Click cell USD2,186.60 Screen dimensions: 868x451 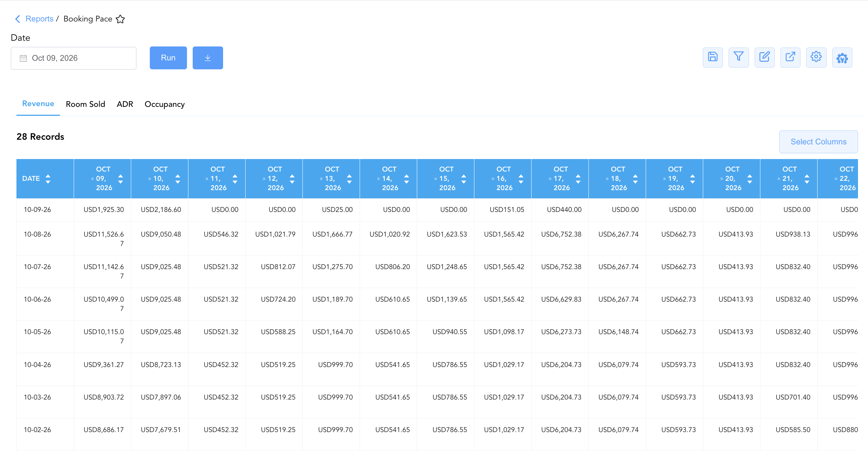[x=161, y=210]
